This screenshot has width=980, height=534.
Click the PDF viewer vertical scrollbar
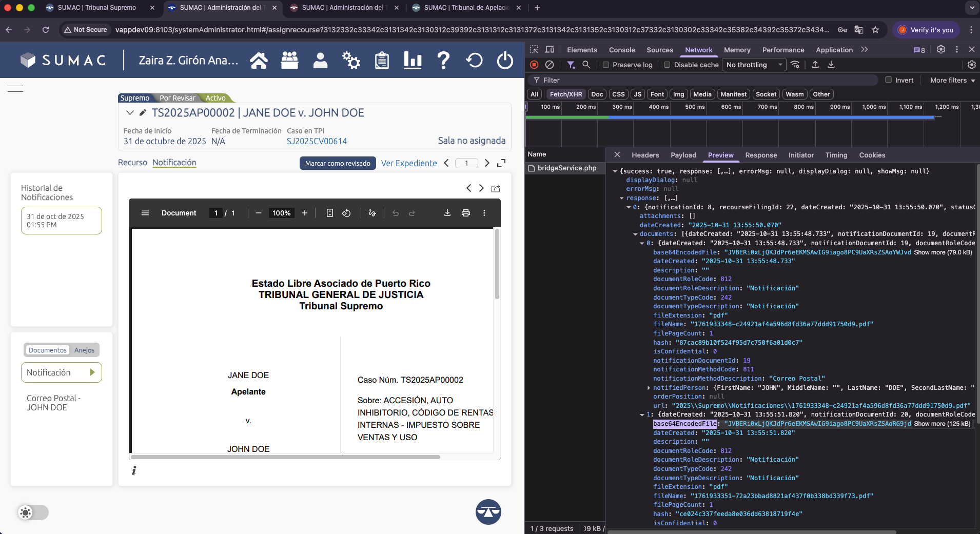497,264
